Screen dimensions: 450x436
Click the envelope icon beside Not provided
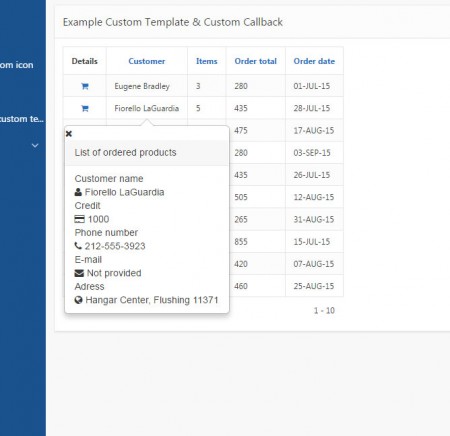click(79, 273)
